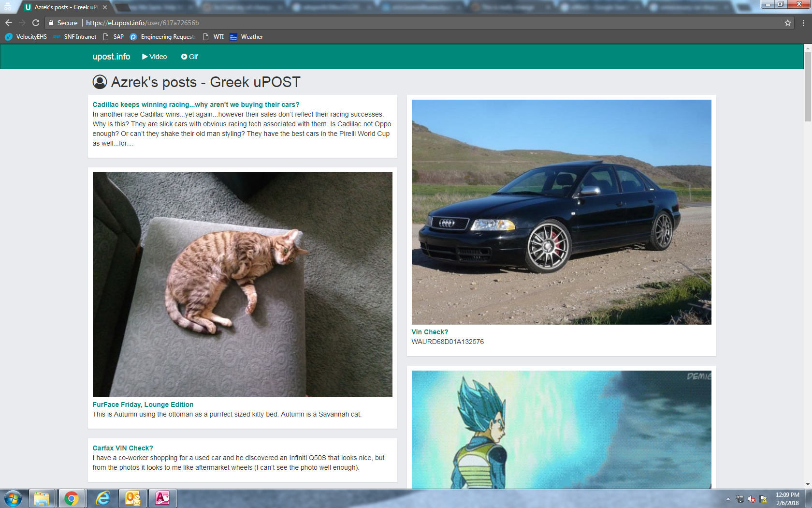Bookmark page with star icon
This screenshot has height=508, width=812.
point(788,23)
